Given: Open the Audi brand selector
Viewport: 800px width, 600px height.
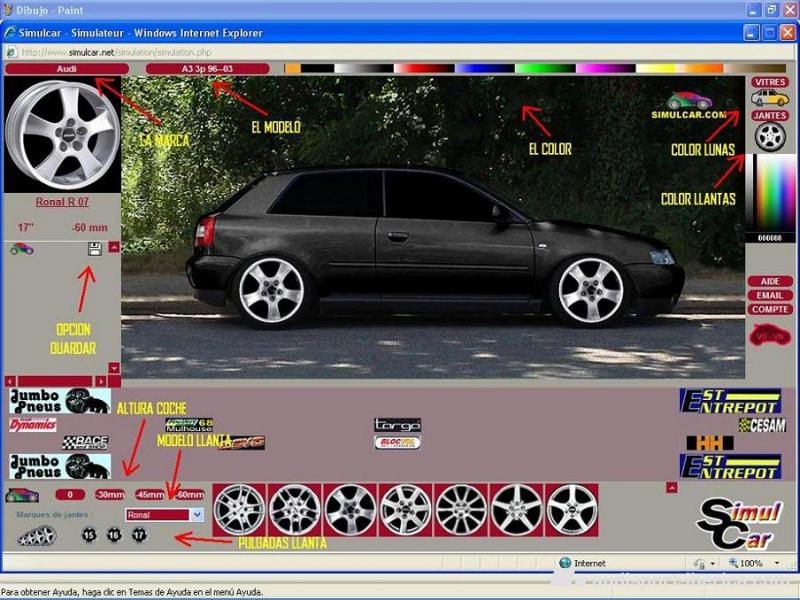Looking at the screenshot, I should pos(66,69).
